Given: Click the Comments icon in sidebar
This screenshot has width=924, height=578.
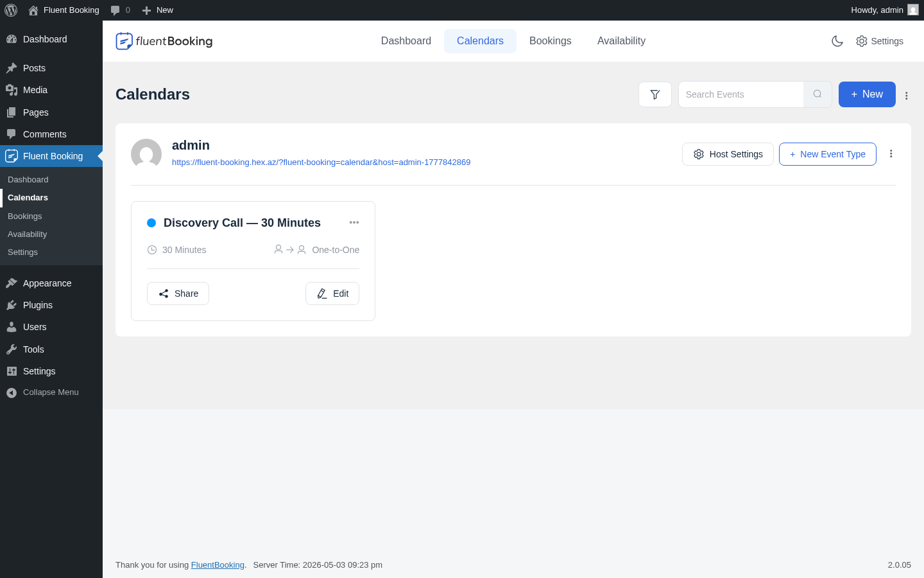Looking at the screenshot, I should coord(12,134).
